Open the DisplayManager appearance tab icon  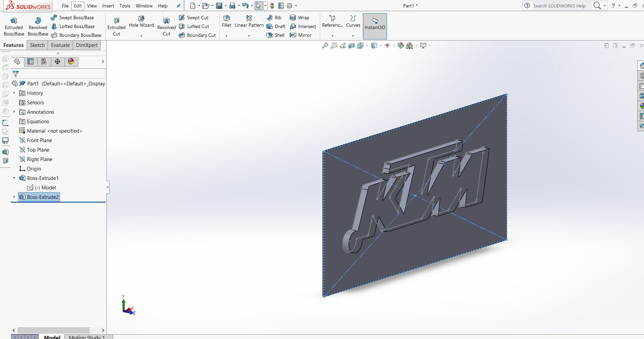(71, 61)
